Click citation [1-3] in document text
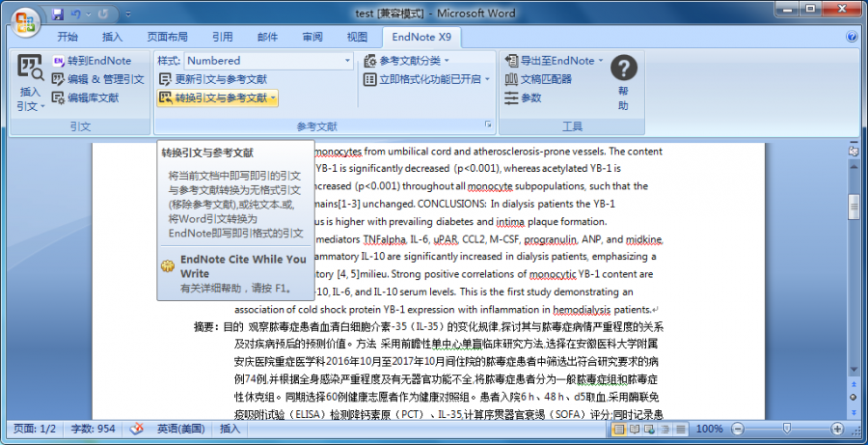Image resolution: width=868 pixels, height=445 pixels. 347,204
